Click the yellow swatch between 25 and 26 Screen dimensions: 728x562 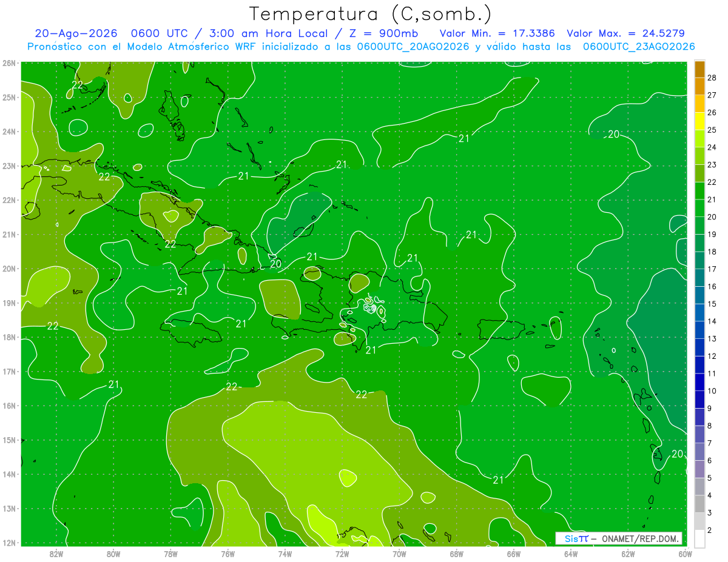click(x=699, y=121)
